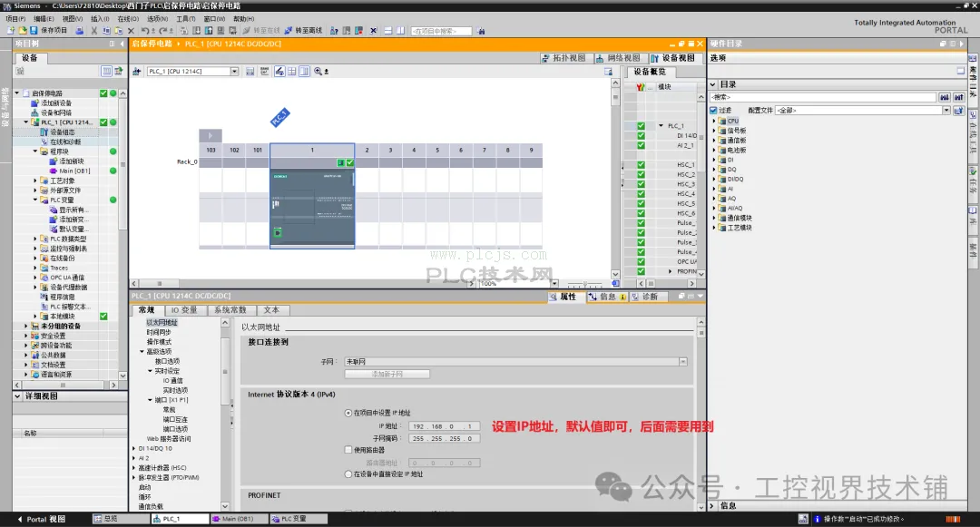Select Web 服务器访问 in navigation

[169, 439]
